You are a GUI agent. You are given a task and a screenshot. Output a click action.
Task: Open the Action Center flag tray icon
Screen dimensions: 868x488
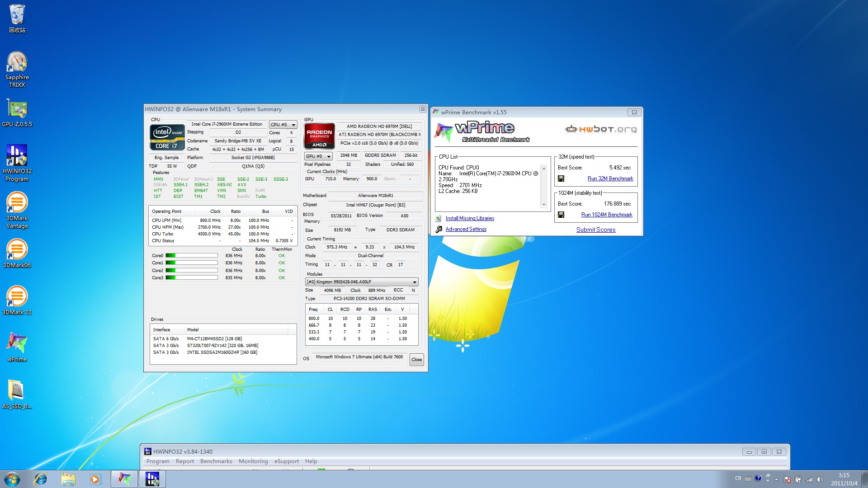click(788, 479)
